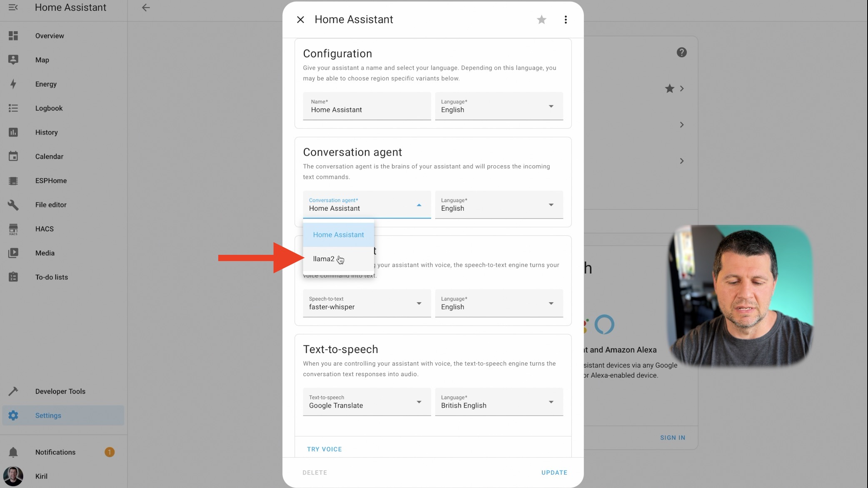Screen dimensions: 868x488
Task: Click the Name input field
Action: (x=366, y=110)
